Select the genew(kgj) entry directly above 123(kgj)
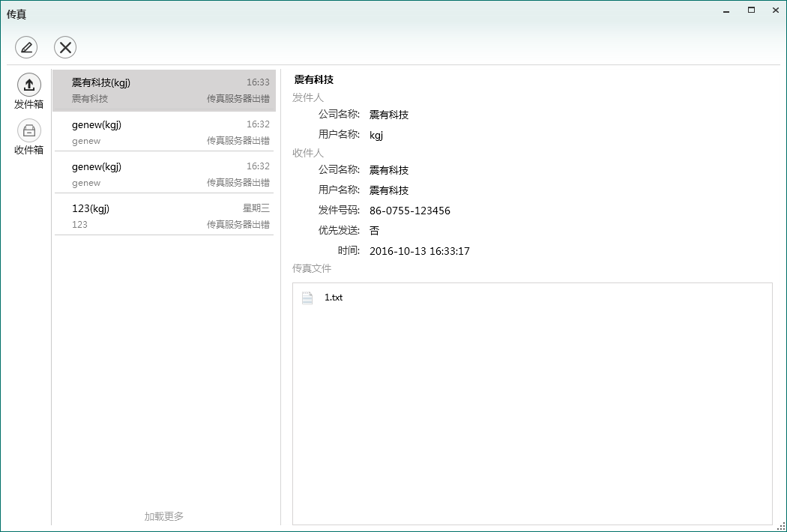The image size is (787, 532). (163, 174)
